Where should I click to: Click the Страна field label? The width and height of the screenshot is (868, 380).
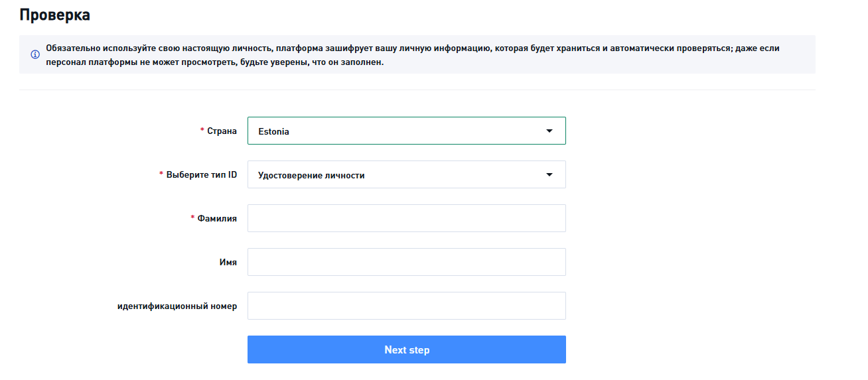(x=222, y=131)
